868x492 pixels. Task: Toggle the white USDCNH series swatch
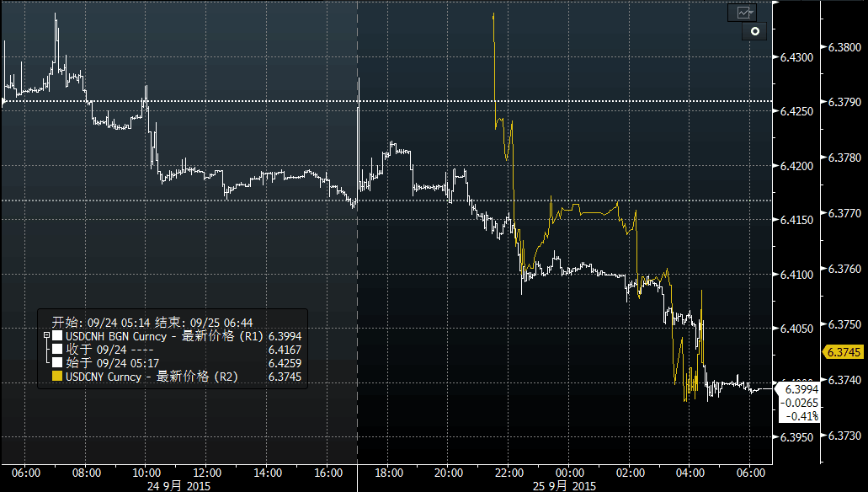pos(56,335)
